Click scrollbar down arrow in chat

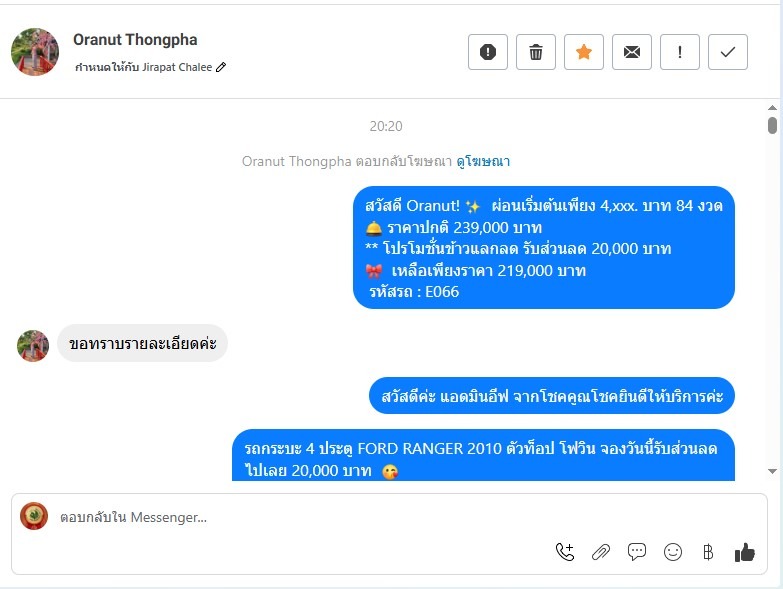pyautogui.click(x=773, y=471)
